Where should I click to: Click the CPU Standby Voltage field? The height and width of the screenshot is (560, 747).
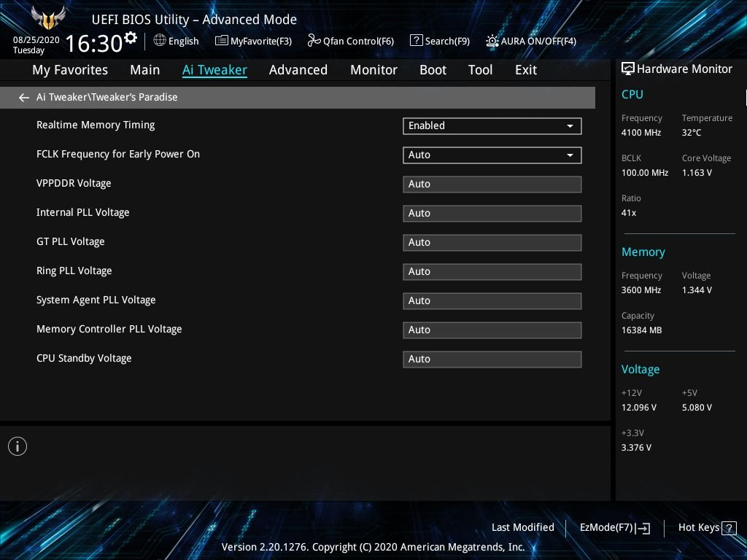point(492,359)
